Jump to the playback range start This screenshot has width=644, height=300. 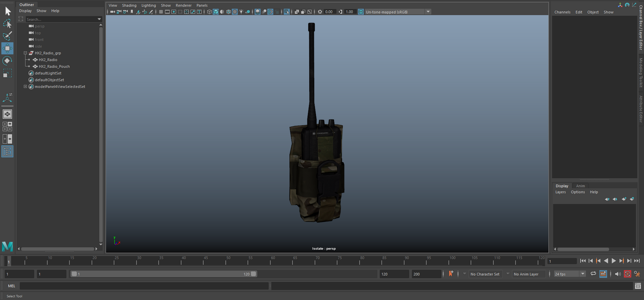(x=583, y=261)
